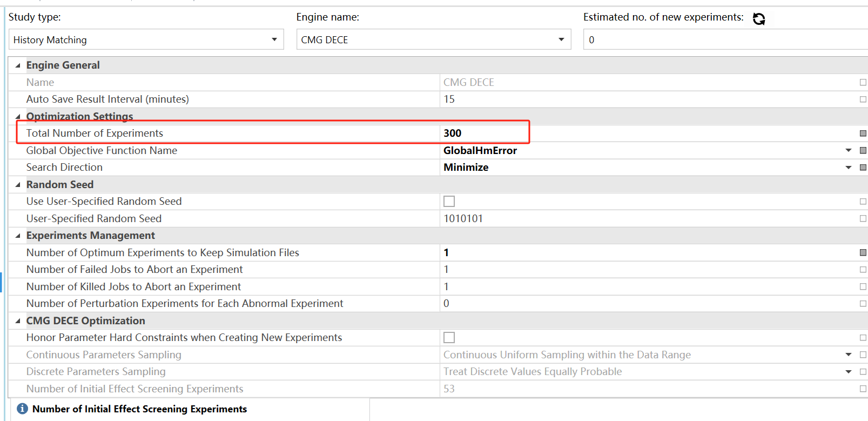
Task: Click marker for Number of Optimum Experiments row
Action: (863, 253)
